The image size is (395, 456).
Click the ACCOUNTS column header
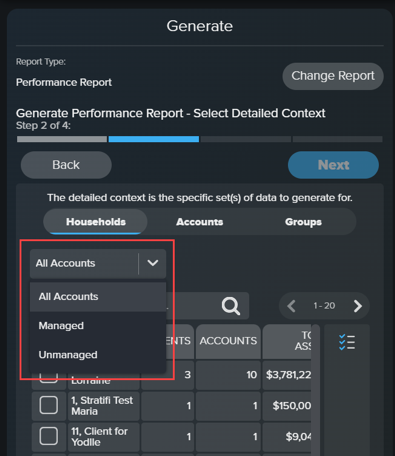228,341
